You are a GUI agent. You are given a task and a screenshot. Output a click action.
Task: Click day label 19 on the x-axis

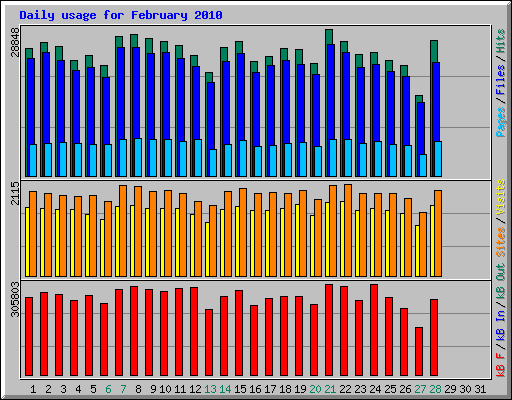pos(300,389)
